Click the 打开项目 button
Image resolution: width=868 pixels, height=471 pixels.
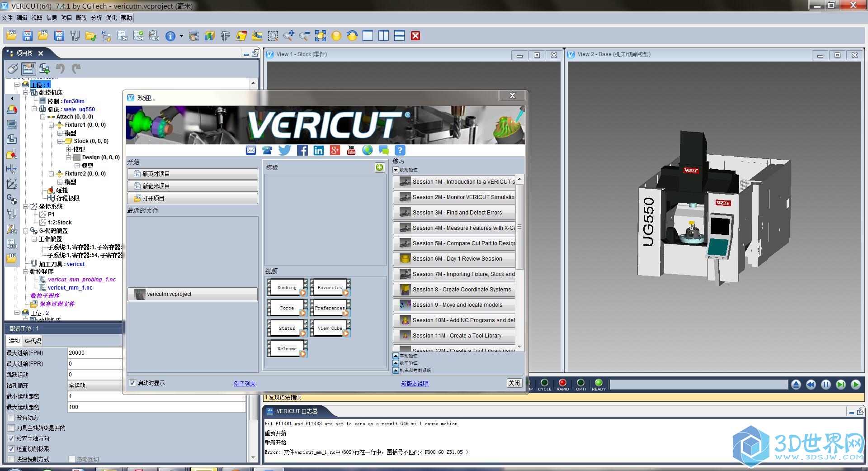(x=193, y=198)
